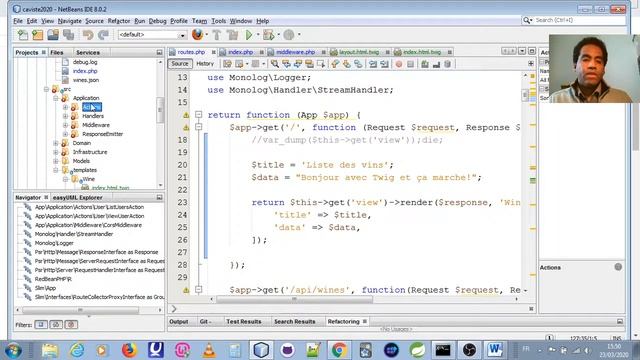Click the Profile Project toolbar icon
The width and height of the screenshot is (640, 360).
coord(289,35)
